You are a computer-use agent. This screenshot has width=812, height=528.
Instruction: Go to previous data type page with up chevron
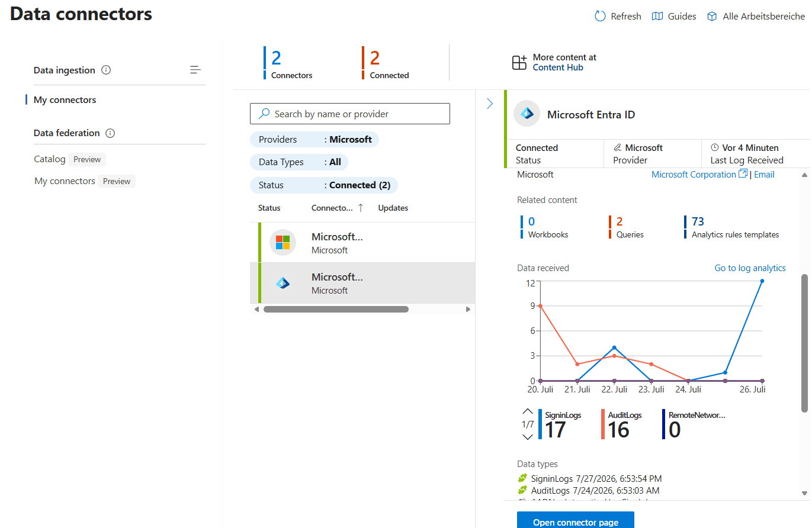pos(528,411)
